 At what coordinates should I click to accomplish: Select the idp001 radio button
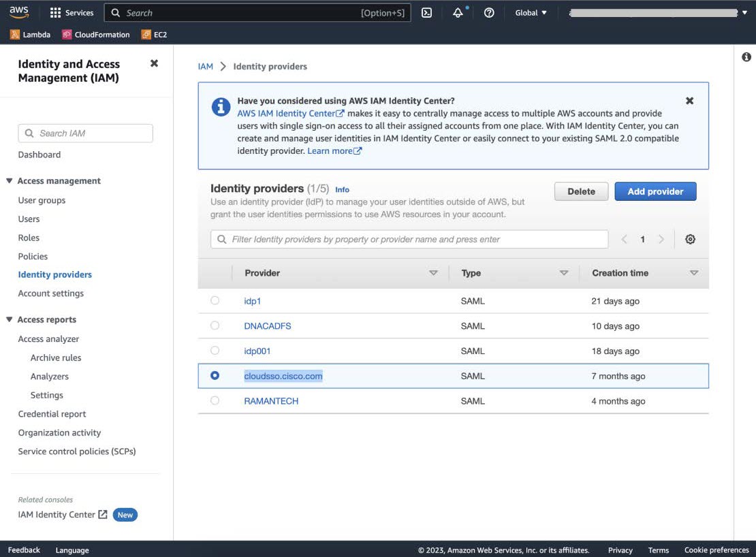tap(215, 351)
